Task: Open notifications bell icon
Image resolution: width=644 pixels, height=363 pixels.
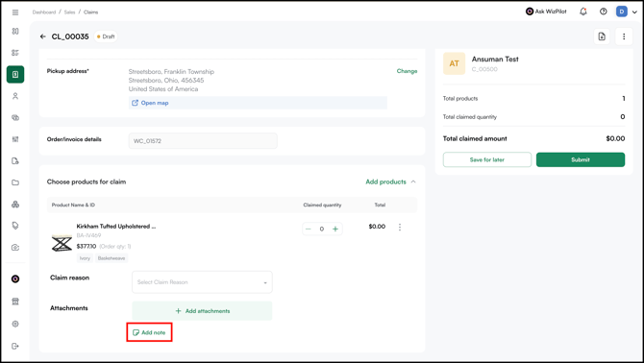Action: 582,12
